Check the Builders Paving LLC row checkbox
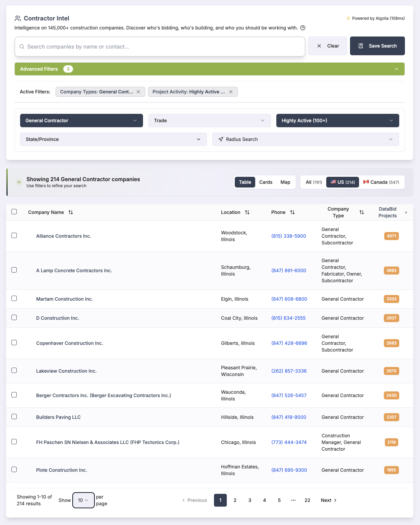The image size is (420, 525). pyautogui.click(x=14, y=417)
